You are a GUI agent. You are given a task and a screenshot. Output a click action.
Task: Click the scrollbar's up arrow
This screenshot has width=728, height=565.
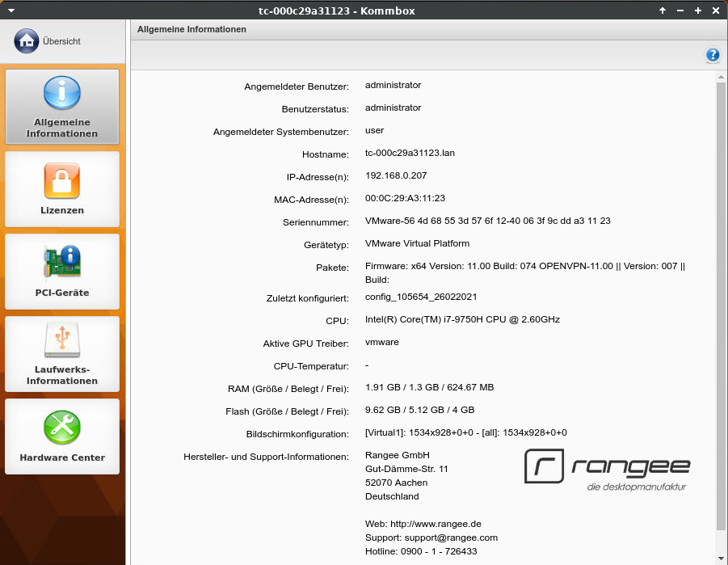721,75
